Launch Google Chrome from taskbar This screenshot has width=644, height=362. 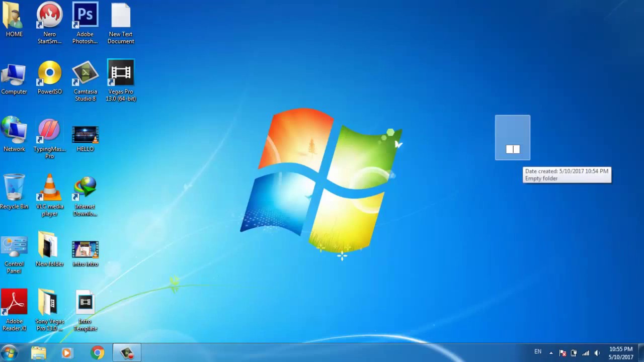click(98, 353)
